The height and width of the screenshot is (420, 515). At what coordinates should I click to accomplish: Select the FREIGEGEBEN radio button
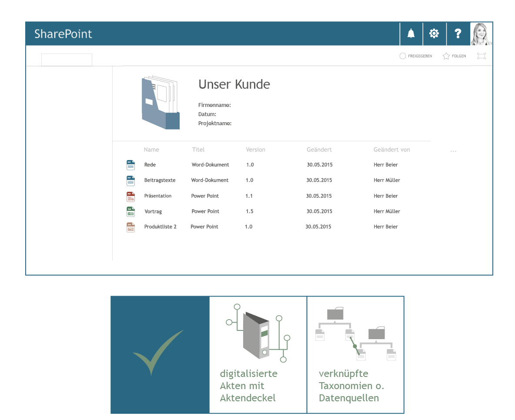point(402,56)
